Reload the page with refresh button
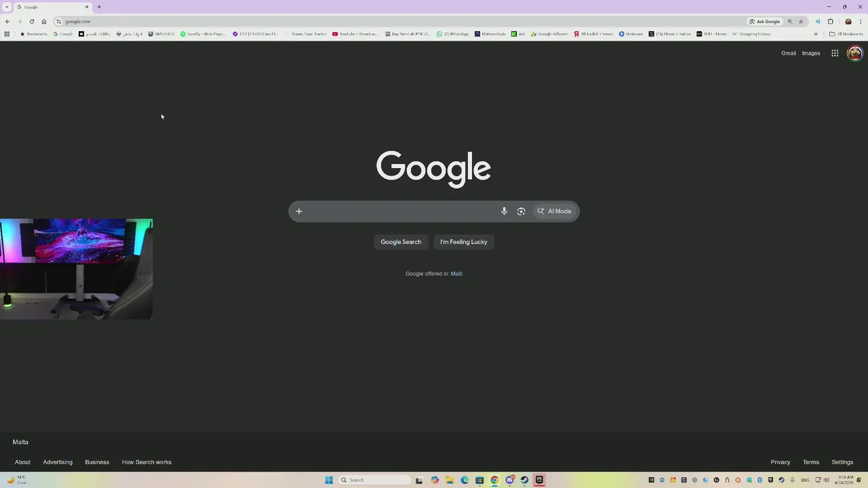The height and width of the screenshot is (488, 868). tap(32, 22)
